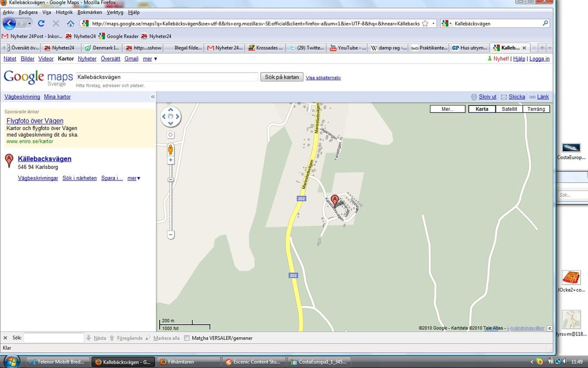The height and width of the screenshot is (368, 588).
Task: Switch to the Denmark I... tab
Action: coord(102,48)
